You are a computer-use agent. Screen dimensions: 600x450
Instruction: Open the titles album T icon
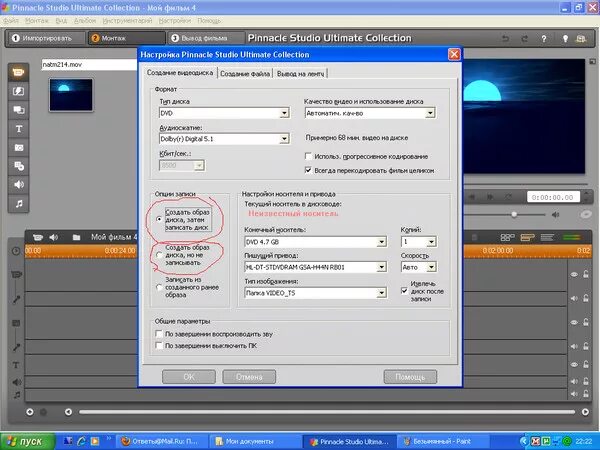pyautogui.click(x=18, y=129)
